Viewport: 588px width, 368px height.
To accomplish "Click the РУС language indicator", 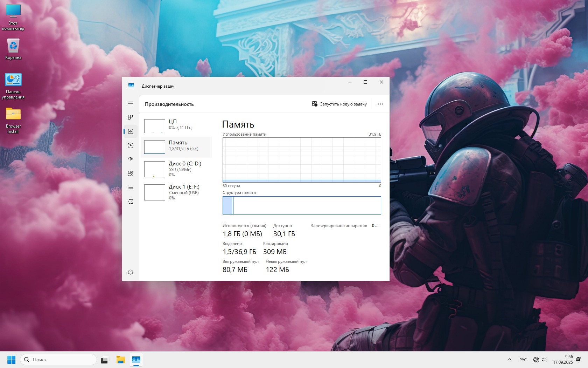I will pos(523,360).
